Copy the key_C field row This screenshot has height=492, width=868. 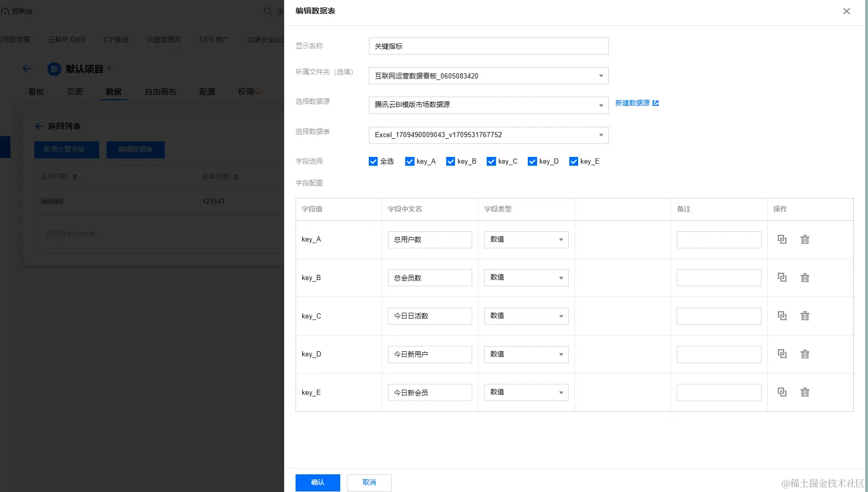[x=782, y=316]
